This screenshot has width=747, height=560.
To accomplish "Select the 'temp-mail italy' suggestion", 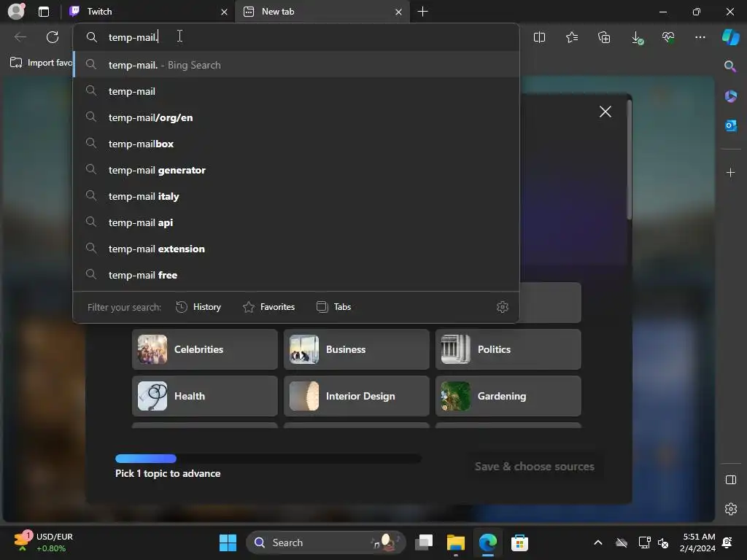I will [x=296, y=196].
